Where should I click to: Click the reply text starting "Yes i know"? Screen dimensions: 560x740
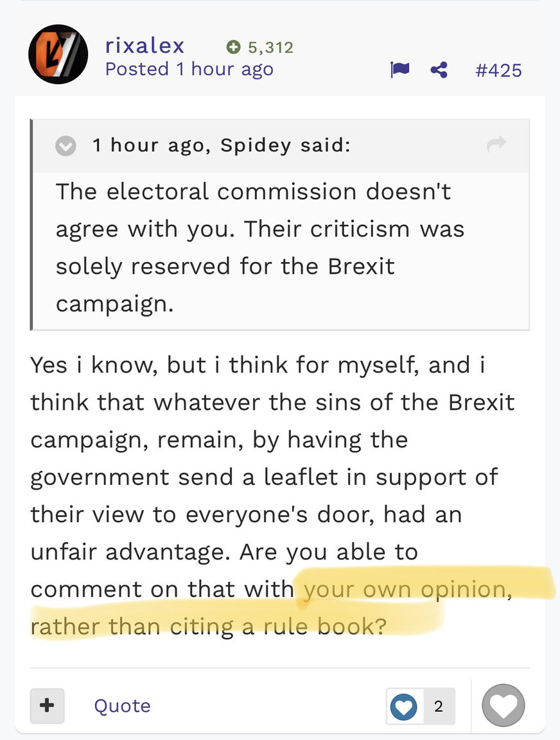(x=257, y=366)
